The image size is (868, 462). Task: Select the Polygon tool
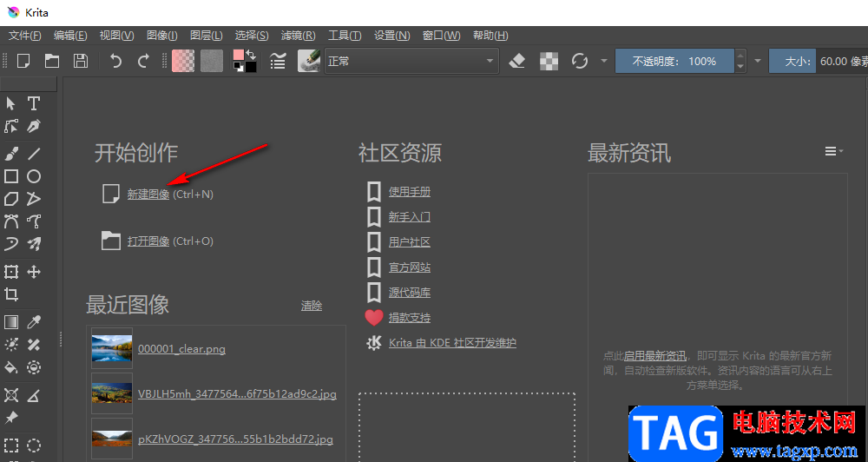[x=11, y=199]
